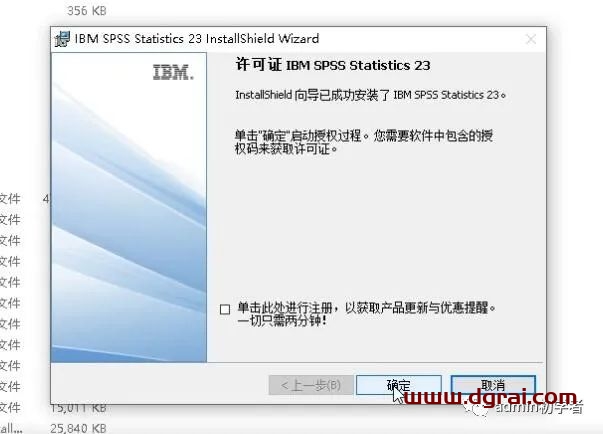This screenshot has width=603, height=434.
Task: Select the 356 KB file size entry
Action: tap(87, 11)
